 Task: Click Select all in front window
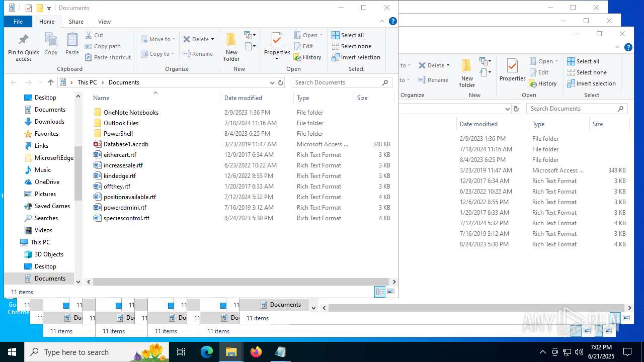click(348, 35)
